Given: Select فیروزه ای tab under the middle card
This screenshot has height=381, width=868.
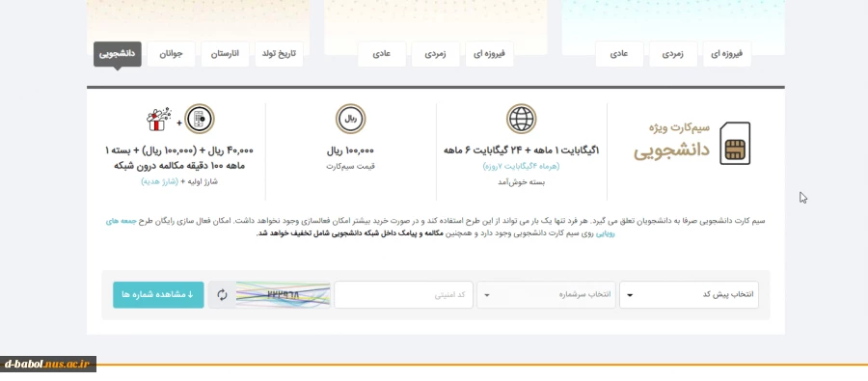Looking at the screenshot, I should click(489, 54).
